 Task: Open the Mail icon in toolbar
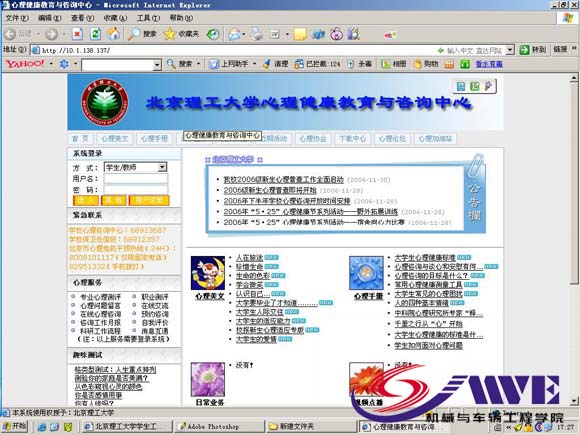pos(234,34)
